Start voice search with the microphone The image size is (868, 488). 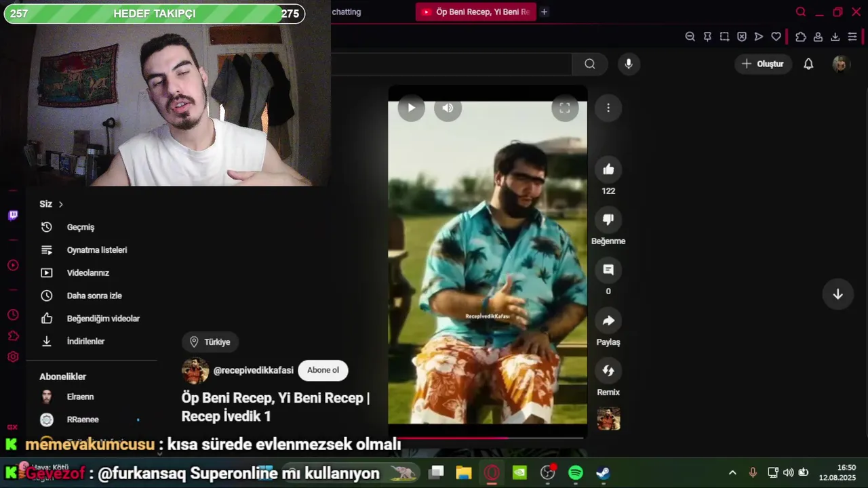click(x=629, y=64)
